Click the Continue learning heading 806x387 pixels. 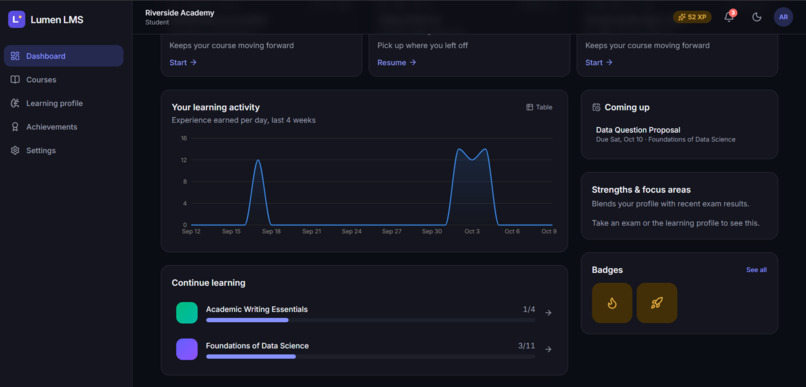(208, 283)
